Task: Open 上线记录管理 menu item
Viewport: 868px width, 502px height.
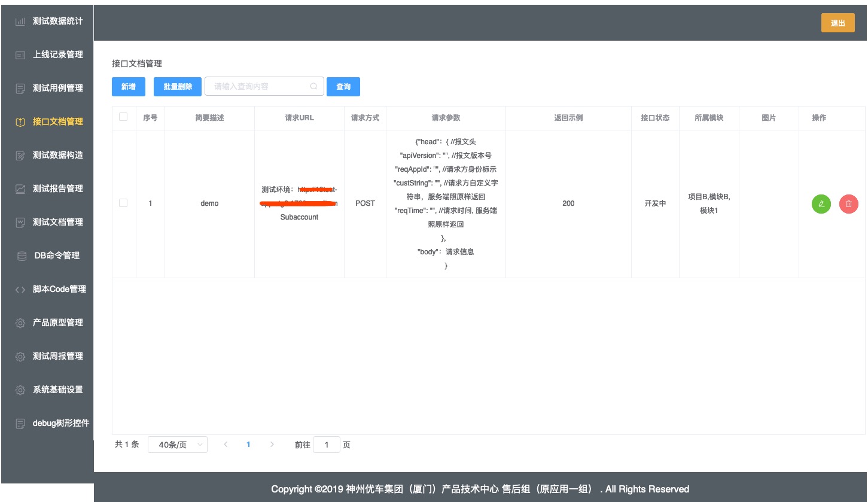Action: click(47, 54)
